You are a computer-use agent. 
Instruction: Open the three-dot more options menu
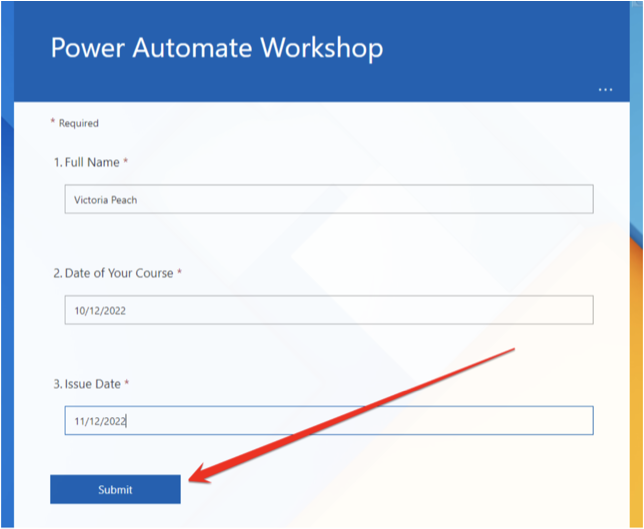(605, 90)
